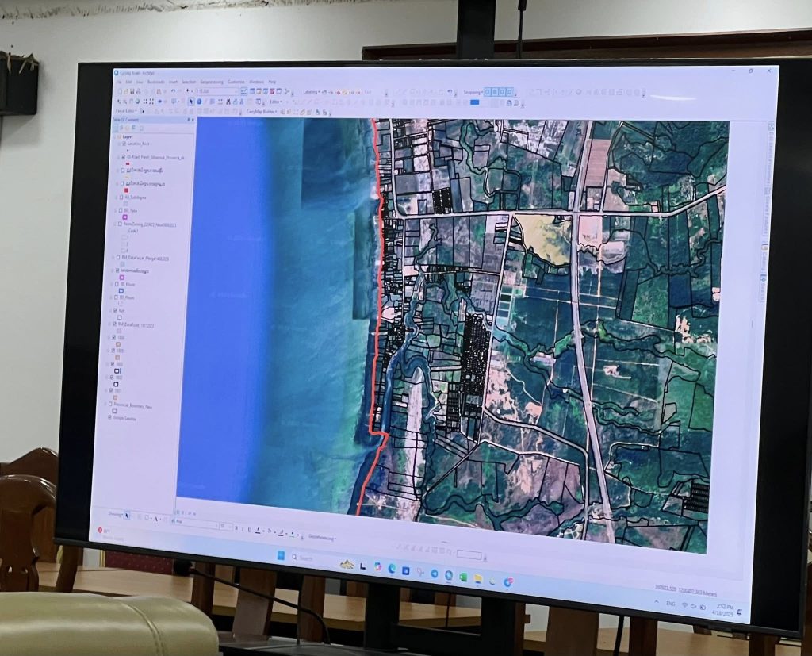Click the Add Data icon
This screenshot has width=812, height=656.
[x=187, y=91]
